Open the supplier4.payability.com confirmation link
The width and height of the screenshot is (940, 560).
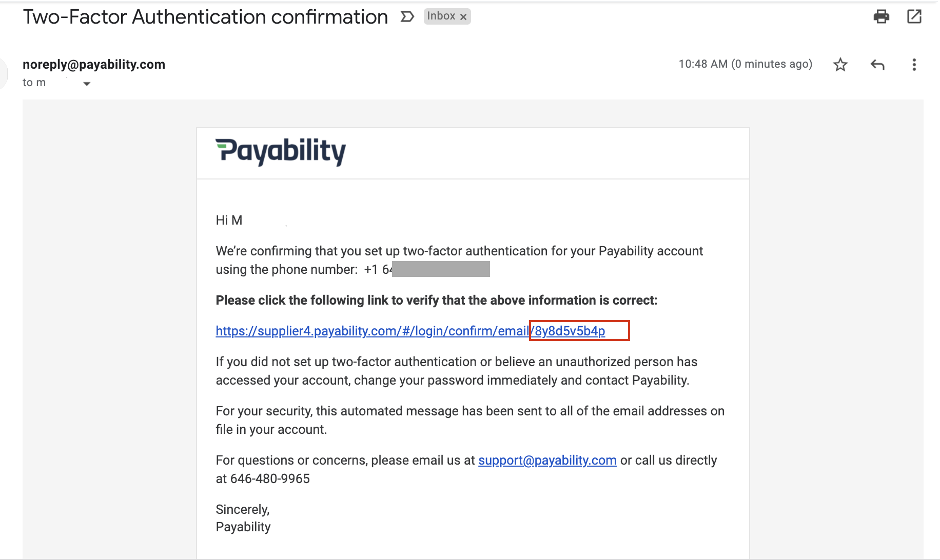(x=410, y=331)
